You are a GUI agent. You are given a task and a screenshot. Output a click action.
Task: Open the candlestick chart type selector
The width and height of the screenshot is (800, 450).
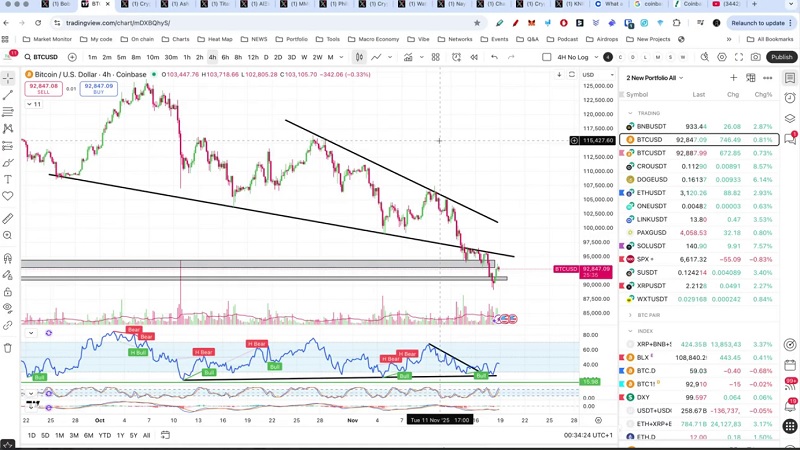(x=359, y=57)
